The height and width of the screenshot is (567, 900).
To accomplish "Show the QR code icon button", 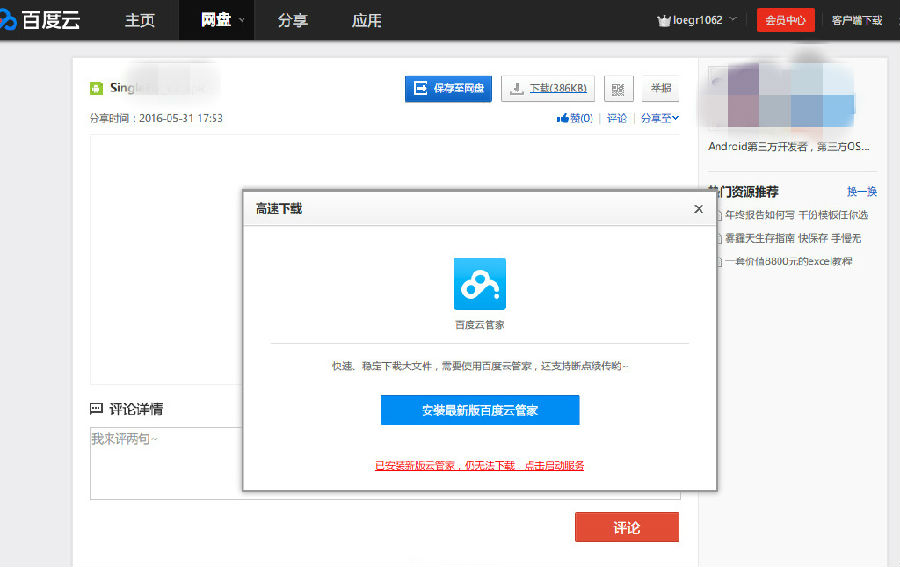I will point(618,88).
